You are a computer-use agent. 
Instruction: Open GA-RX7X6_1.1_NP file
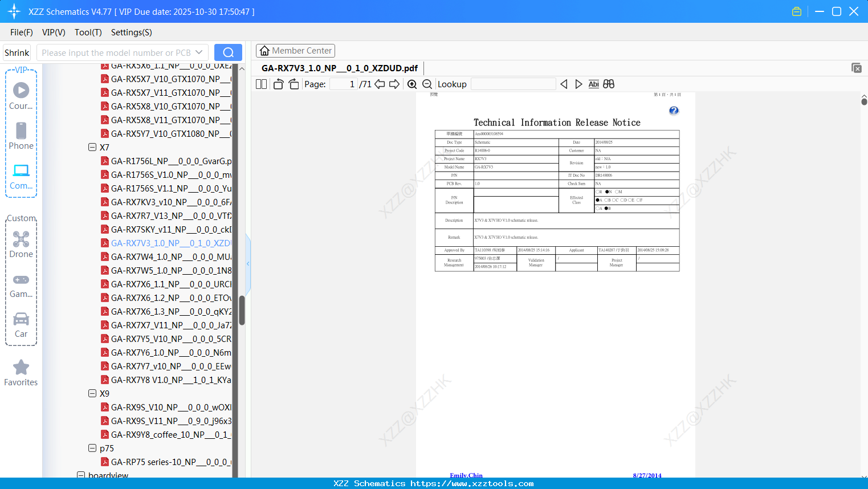(x=166, y=284)
